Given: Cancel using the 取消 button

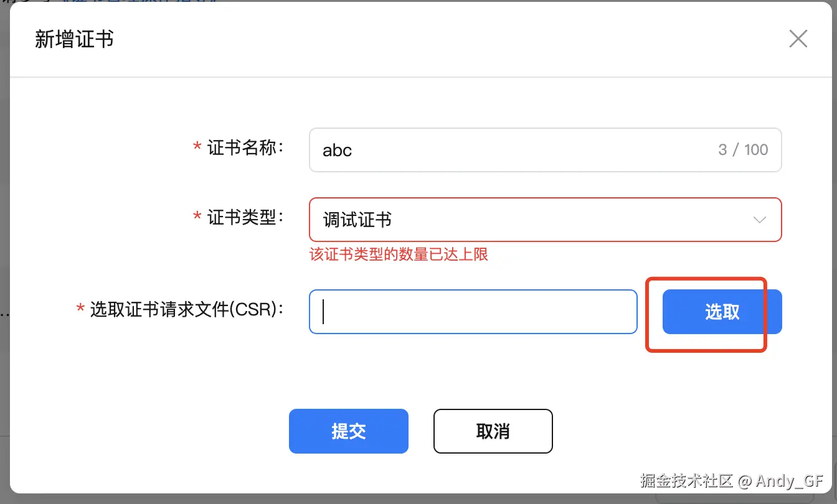Looking at the screenshot, I should coord(493,431).
